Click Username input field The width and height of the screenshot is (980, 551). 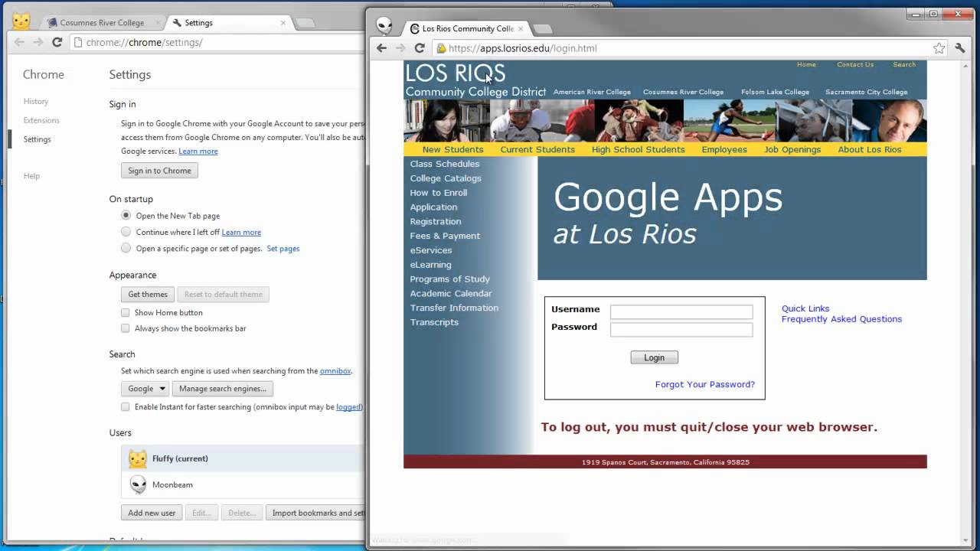point(681,312)
